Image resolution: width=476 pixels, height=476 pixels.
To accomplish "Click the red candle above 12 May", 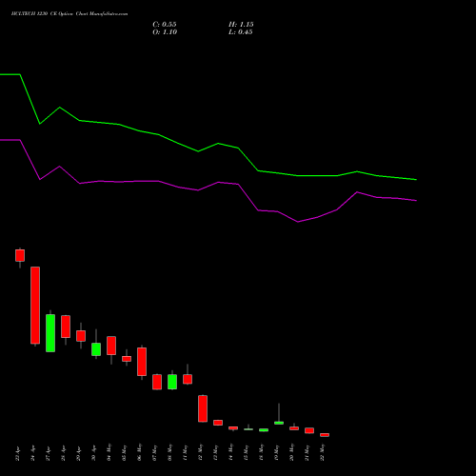I will pyautogui.click(x=203, y=408).
